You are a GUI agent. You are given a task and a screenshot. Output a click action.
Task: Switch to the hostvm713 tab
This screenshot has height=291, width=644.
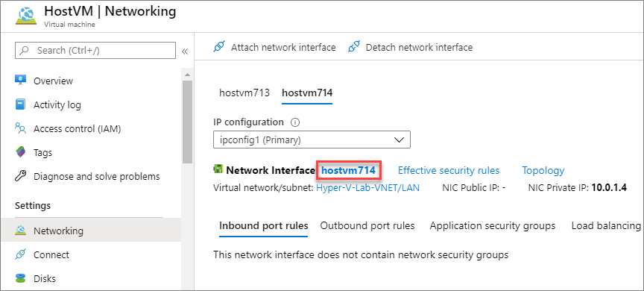(244, 93)
